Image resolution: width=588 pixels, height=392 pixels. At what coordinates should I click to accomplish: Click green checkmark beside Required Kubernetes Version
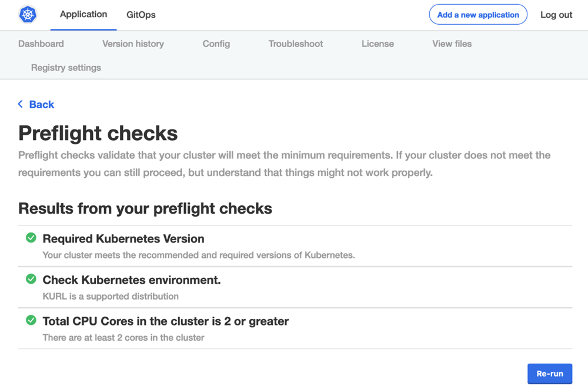point(31,238)
